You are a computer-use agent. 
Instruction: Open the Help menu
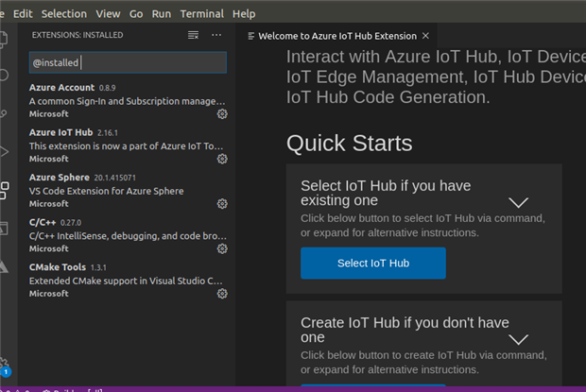click(x=244, y=14)
